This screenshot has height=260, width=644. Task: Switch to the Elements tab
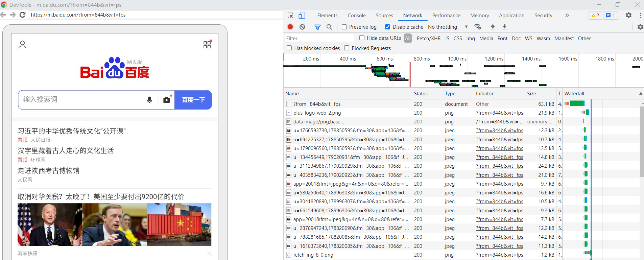[327, 16]
